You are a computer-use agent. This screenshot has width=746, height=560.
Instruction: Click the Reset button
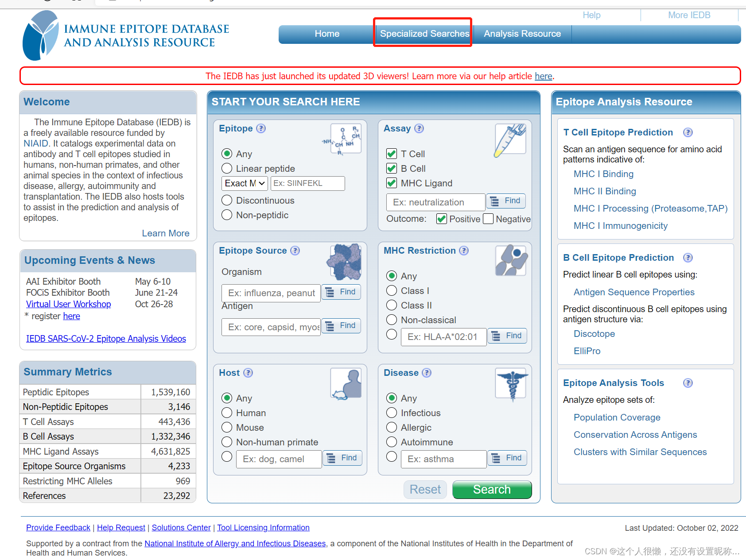425,490
